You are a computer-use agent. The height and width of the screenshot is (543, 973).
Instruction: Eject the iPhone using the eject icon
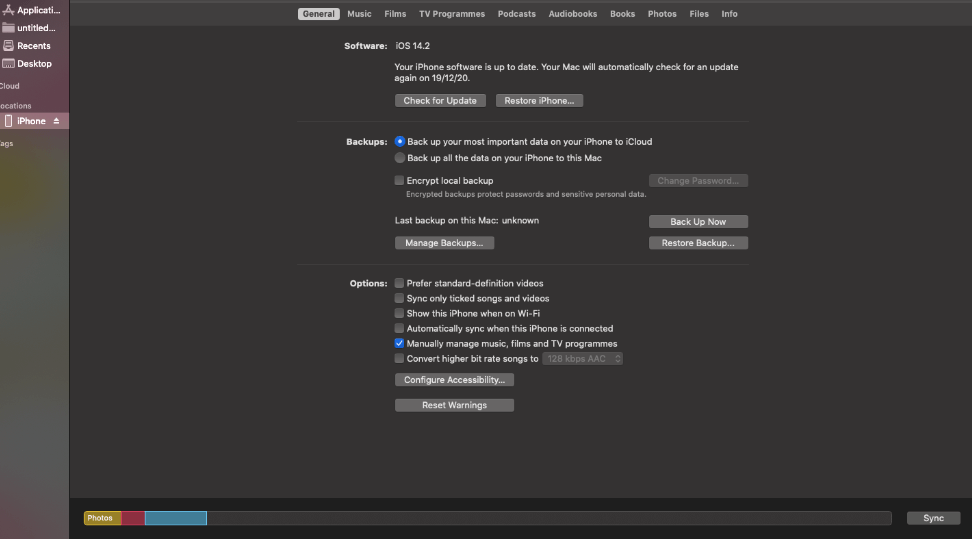56,121
